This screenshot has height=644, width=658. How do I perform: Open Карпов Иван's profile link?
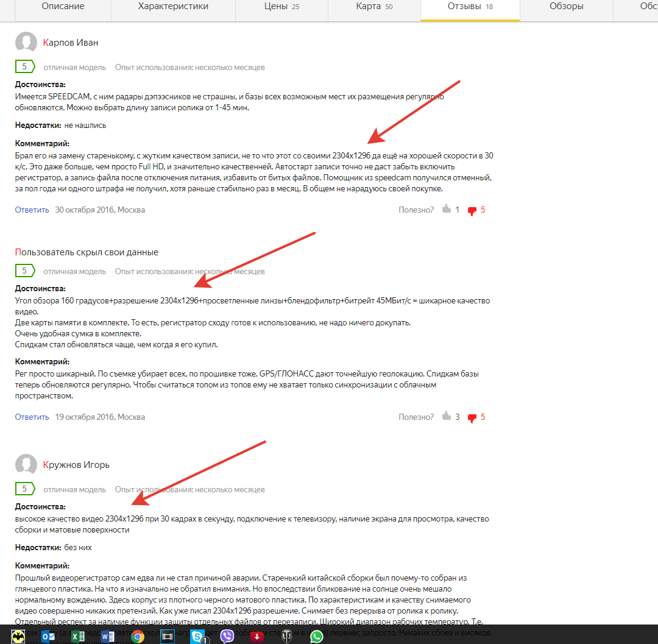71,43
